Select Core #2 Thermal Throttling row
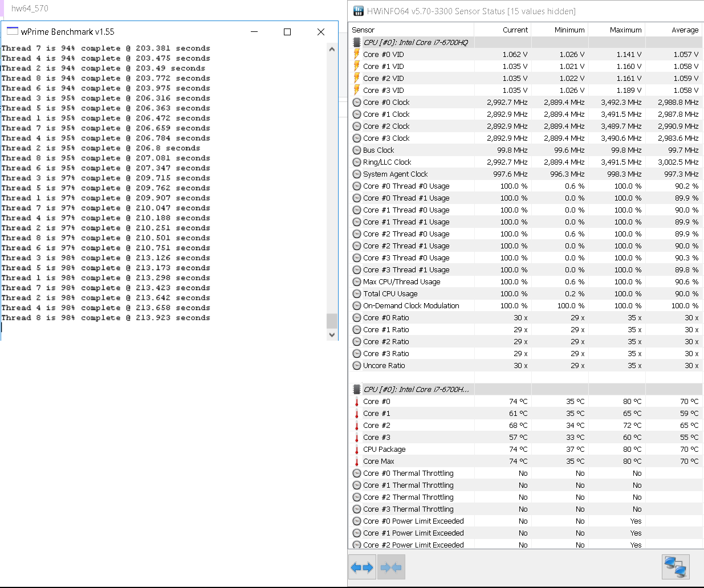 tap(526, 497)
